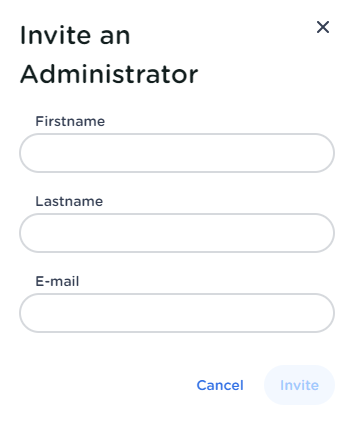This screenshot has width=361, height=422.
Task: Click the Firstname label
Action: (70, 121)
